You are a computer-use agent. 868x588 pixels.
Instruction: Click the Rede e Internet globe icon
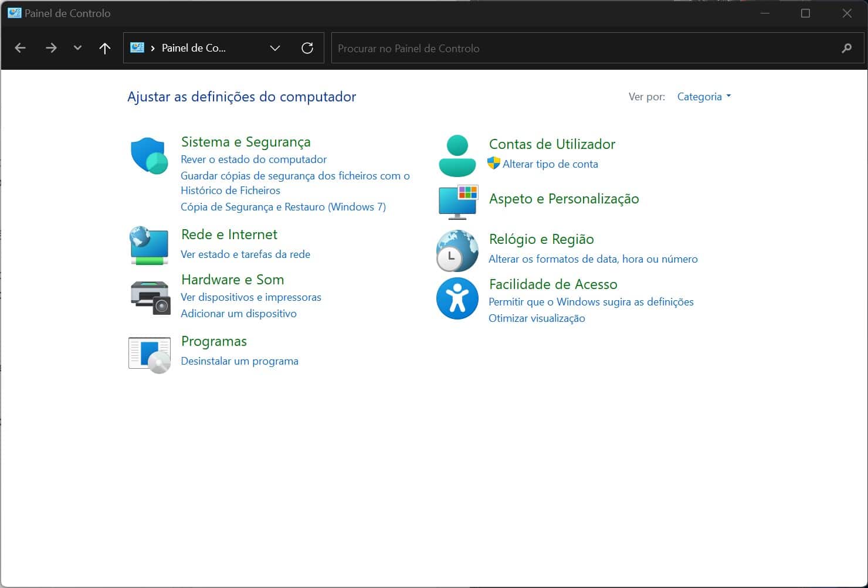click(149, 245)
